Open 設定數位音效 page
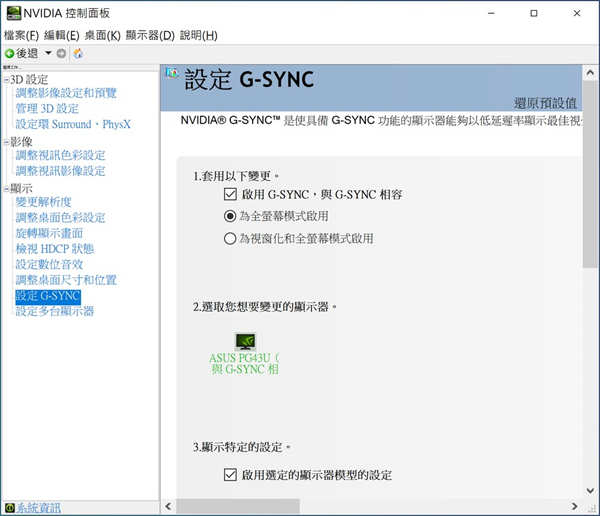The width and height of the screenshot is (600, 516). (49, 265)
